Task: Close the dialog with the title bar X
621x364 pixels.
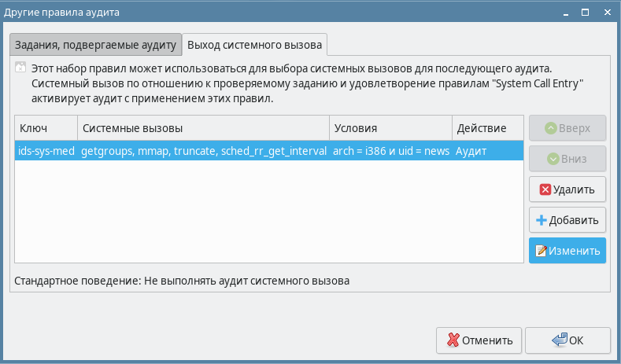Action: point(606,12)
